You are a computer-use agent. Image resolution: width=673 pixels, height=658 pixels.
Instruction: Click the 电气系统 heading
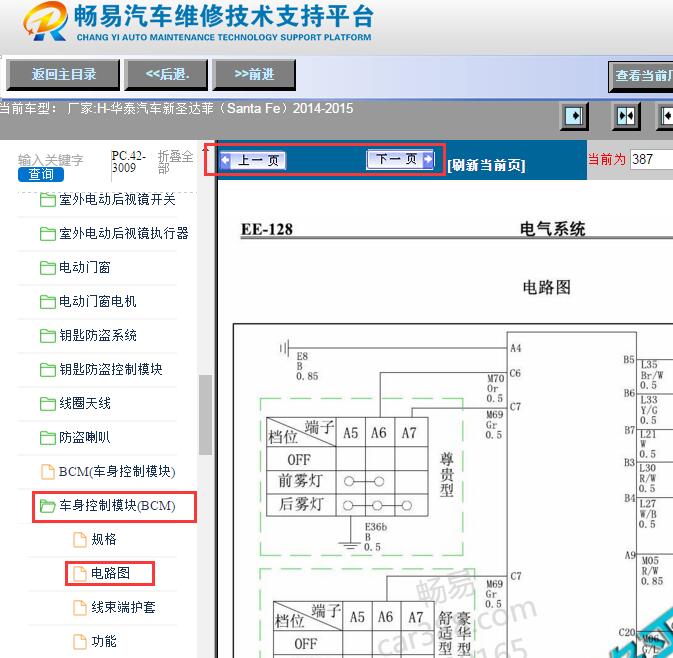point(552,229)
